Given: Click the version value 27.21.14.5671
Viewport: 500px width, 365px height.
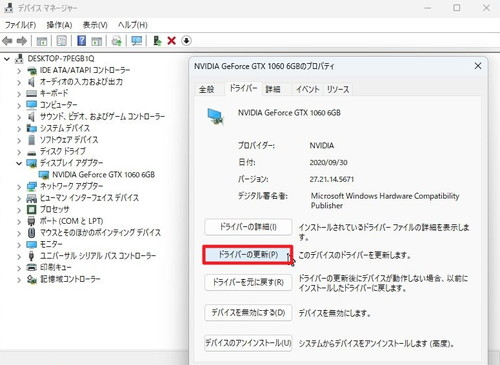Looking at the screenshot, I should [332, 179].
